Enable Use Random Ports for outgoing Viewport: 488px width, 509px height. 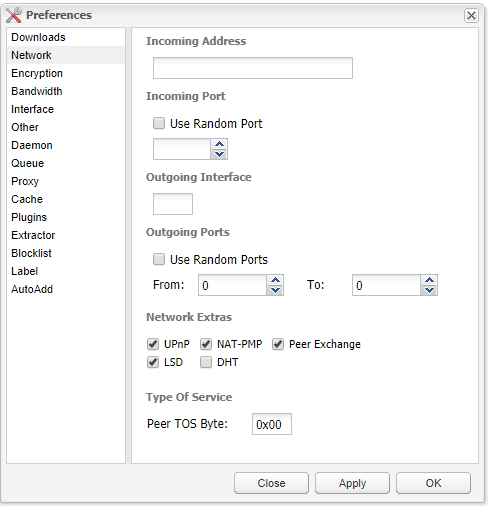[159, 259]
